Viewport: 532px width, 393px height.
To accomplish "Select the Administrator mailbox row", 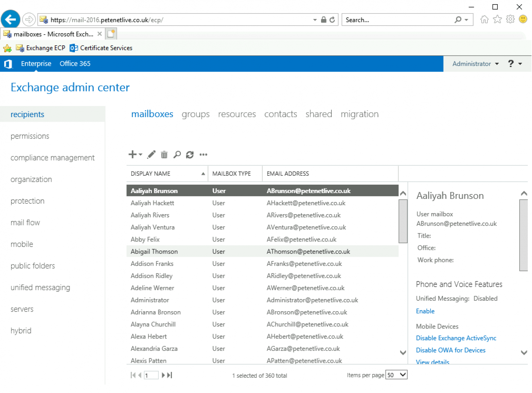I will [208, 300].
